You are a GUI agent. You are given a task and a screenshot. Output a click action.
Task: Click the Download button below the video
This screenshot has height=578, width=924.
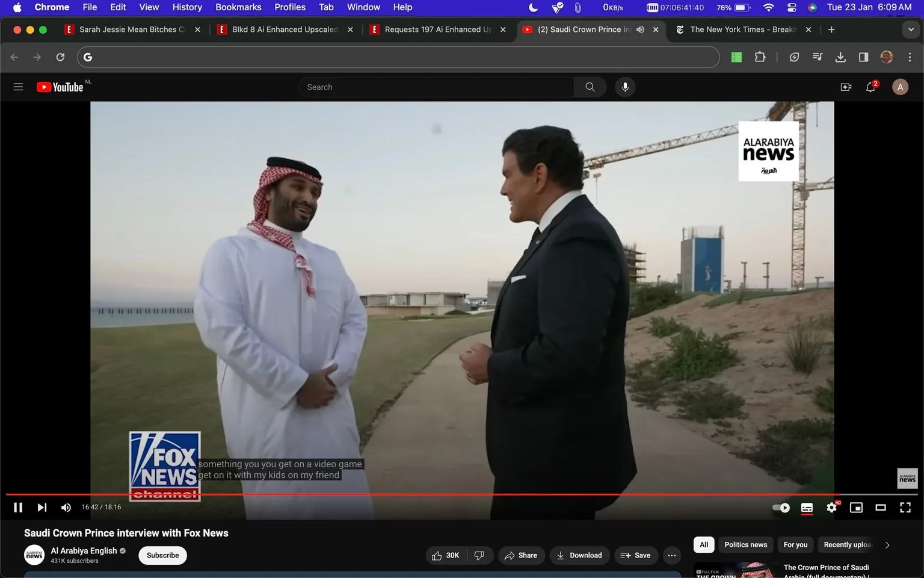(x=579, y=555)
